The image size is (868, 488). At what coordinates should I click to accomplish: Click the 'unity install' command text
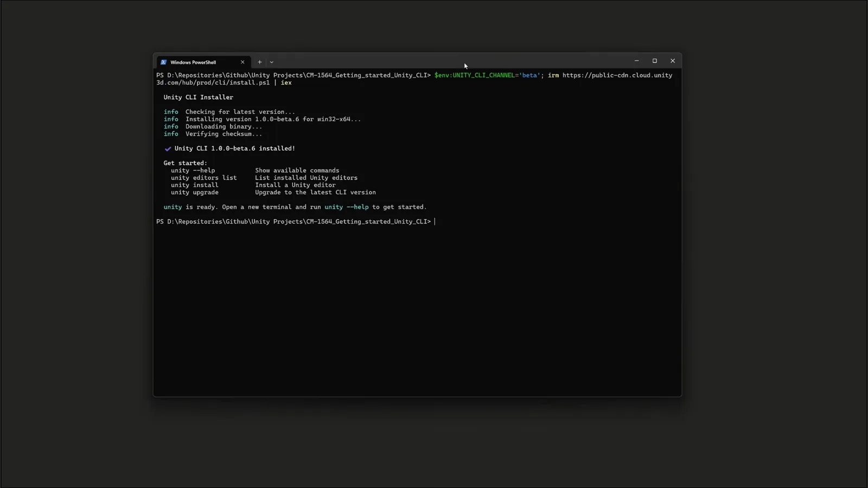[x=195, y=185]
